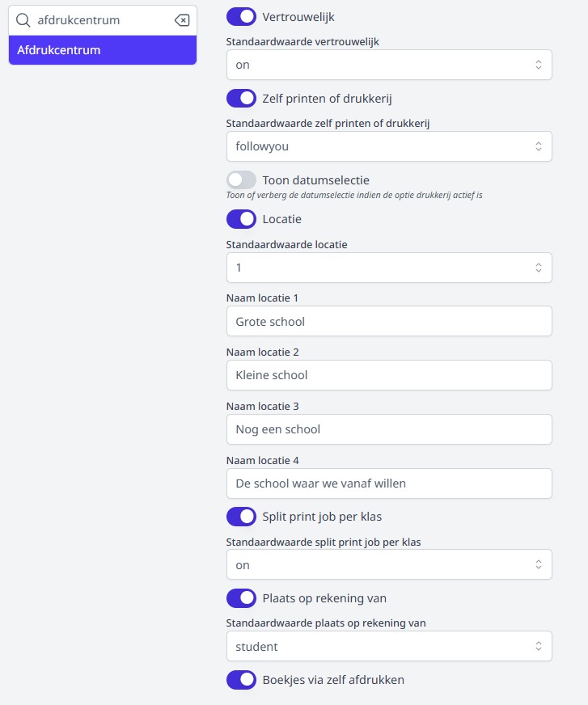The image size is (588, 705).
Task: Click the afdrukcentrum search input
Action: pos(101,20)
